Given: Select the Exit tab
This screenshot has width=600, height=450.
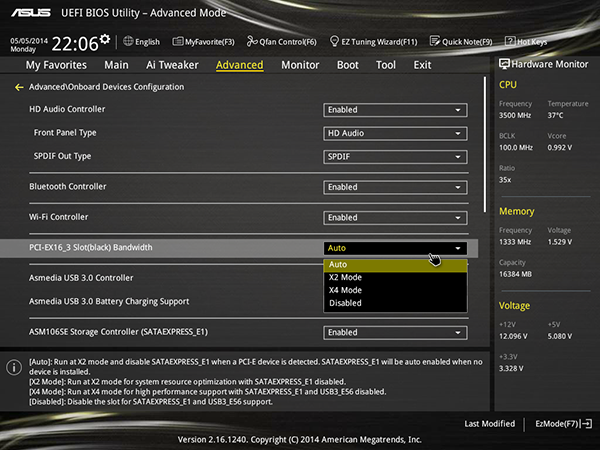Looking at the screenshot, I should [422, 65].
